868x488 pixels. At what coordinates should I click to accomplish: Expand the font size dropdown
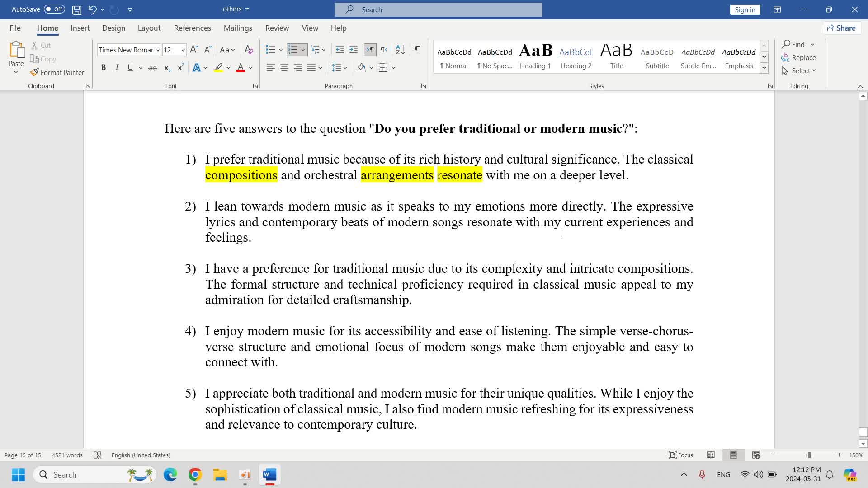183,50
